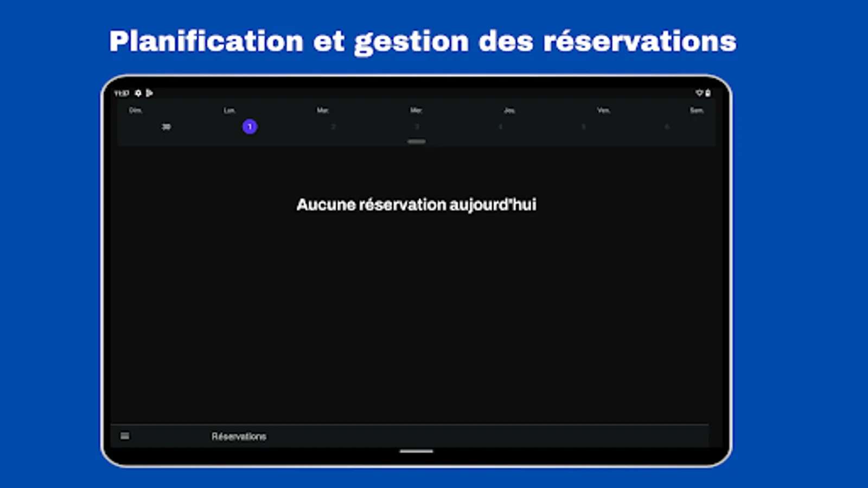Click the "Sam." weekday label

coord(697,111)
